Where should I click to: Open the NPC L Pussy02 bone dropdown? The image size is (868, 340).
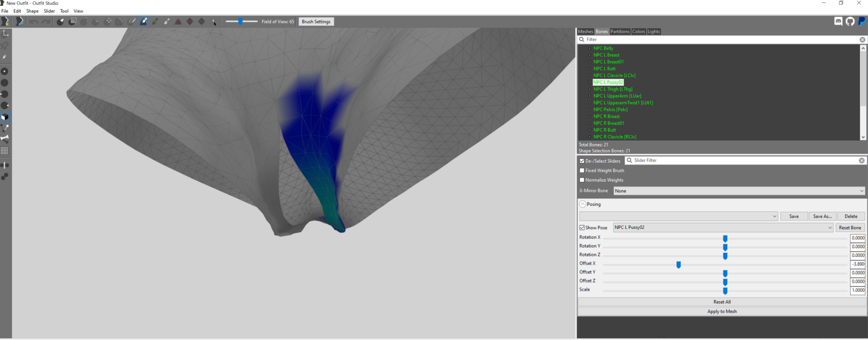coord(723,227)
